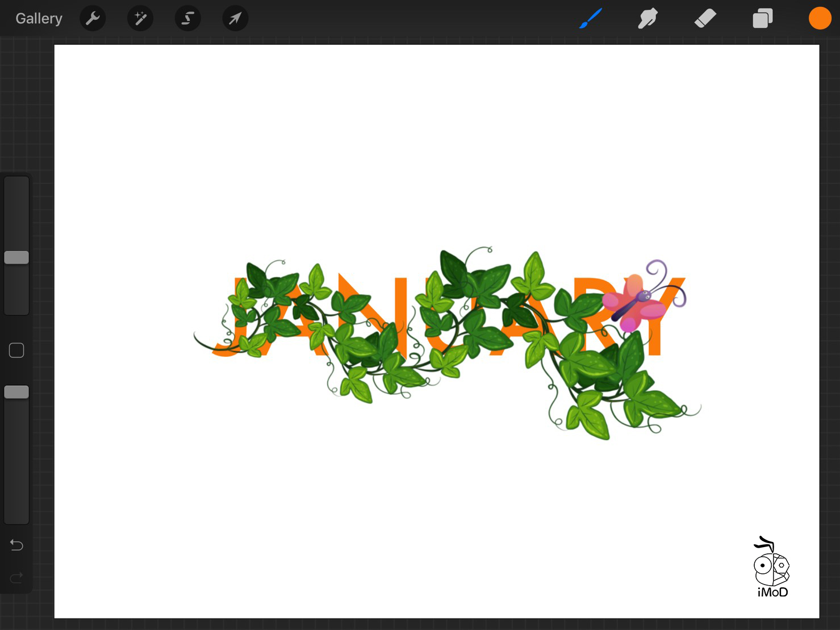Open the orange color picker circle
Viewport: 840px width, 630px height.
[820, 19]
